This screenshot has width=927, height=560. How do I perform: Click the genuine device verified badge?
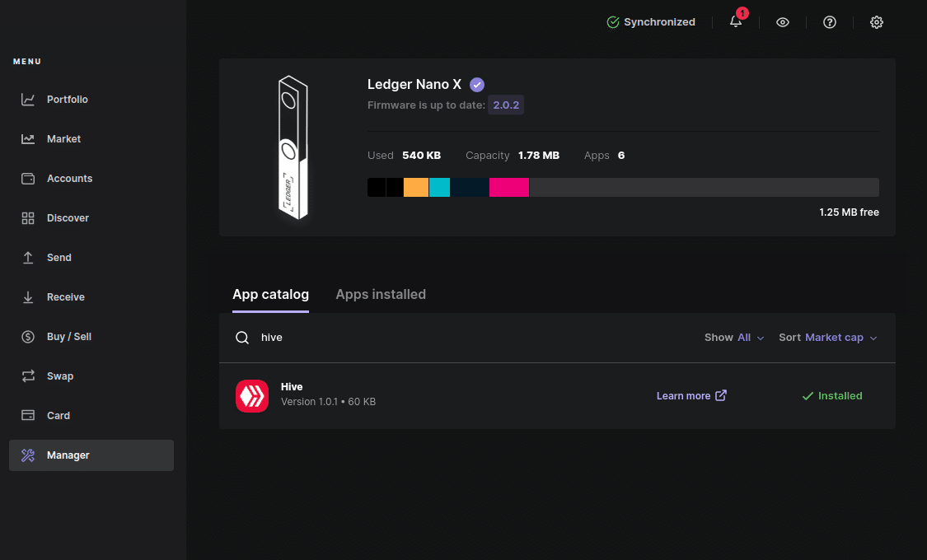pos(476,85)
